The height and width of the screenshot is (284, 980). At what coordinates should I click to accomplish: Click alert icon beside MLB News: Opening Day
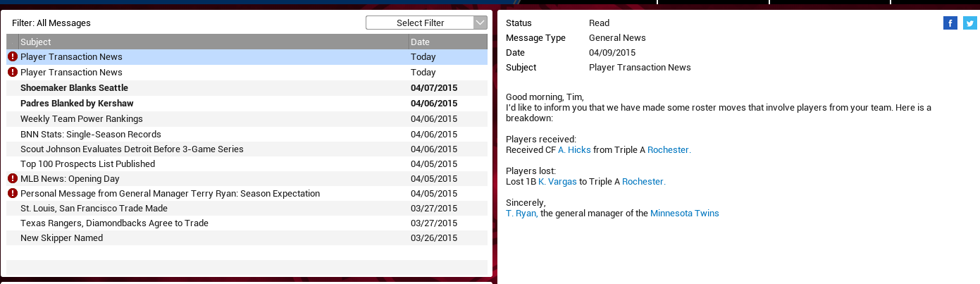[x=13, y=179]
